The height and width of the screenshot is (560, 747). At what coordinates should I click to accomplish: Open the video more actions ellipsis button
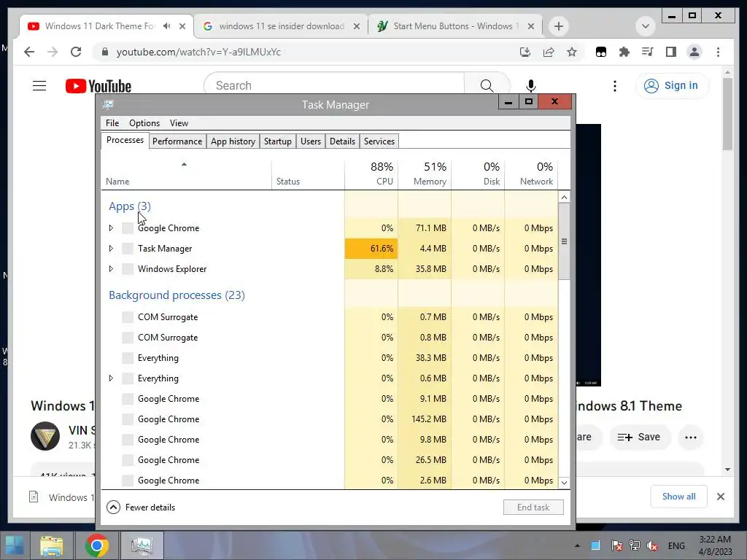coord(691,437)
